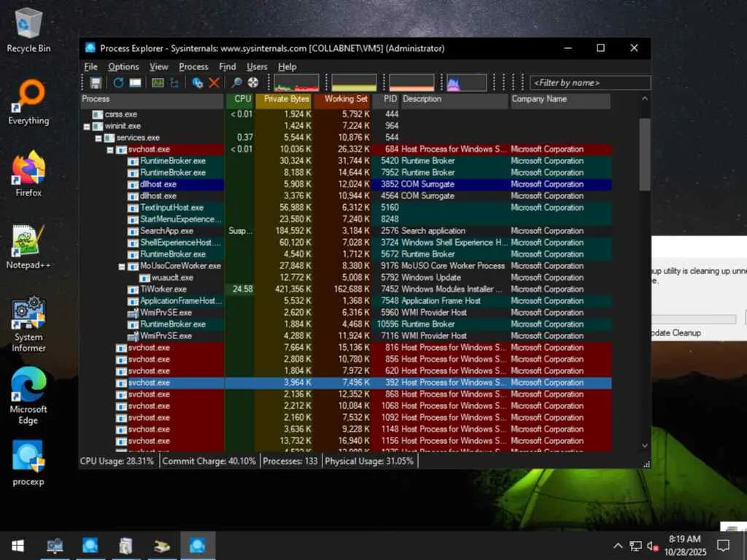The width and height of the screenshot is (747, 560).
Task: Sort by Company Name column header
Action: pyautogui.click(x=560, y=99)
